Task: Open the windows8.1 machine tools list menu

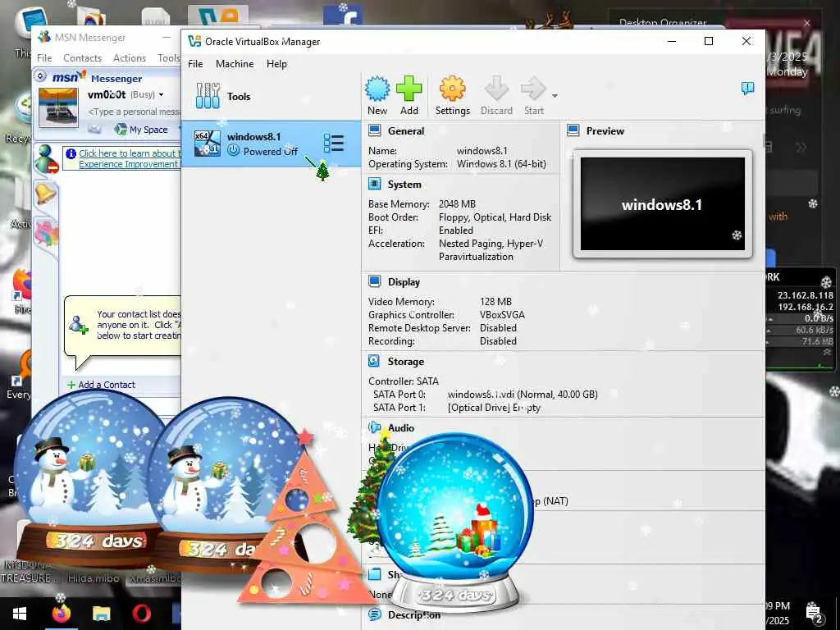Action: (333, 143)
